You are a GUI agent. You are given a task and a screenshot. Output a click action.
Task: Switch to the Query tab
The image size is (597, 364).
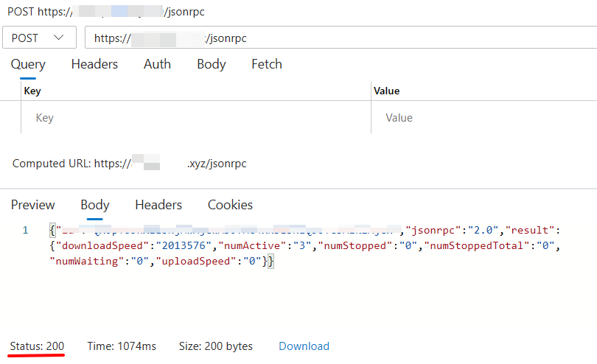coord(28,64)
